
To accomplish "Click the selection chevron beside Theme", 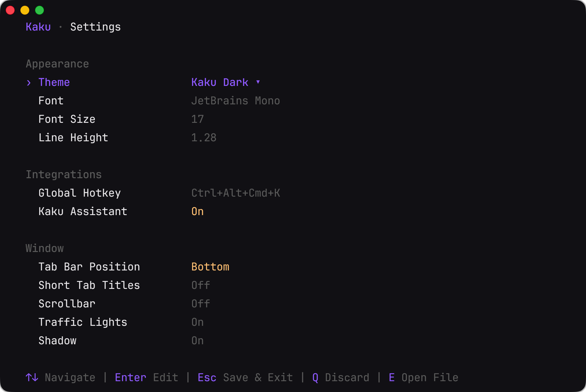I will (29, 83).
